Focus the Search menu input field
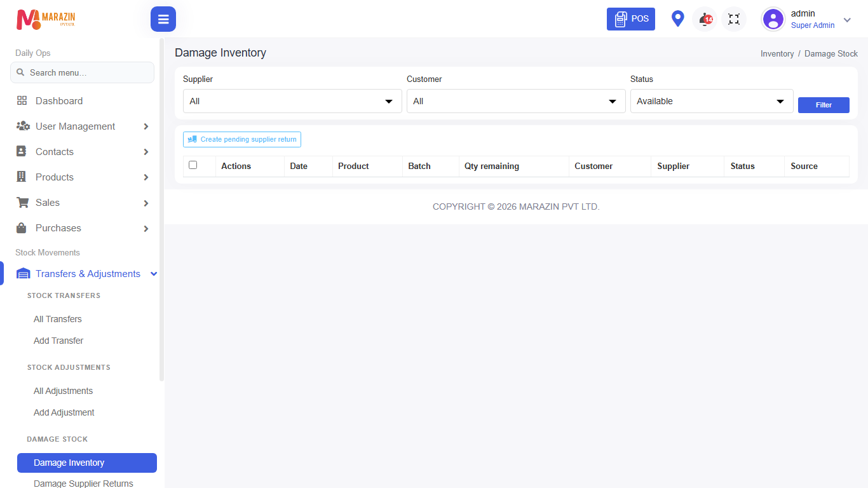This screenshot has width=868, height=488. pos(82,72)
